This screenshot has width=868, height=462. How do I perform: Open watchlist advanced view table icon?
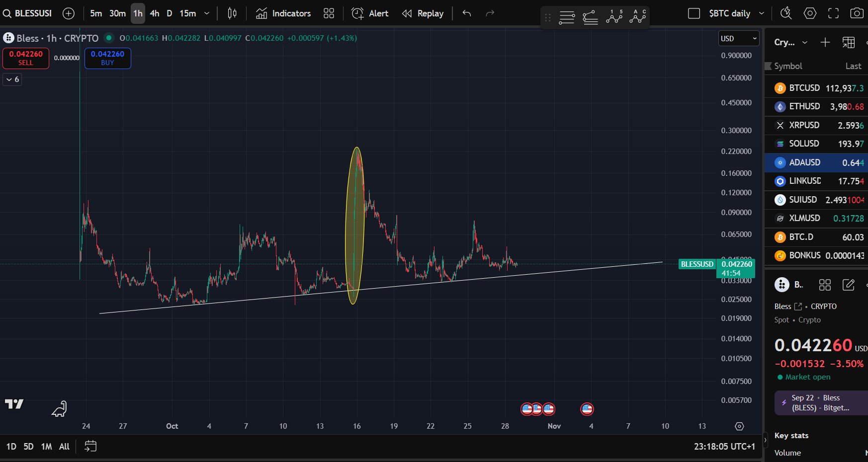849,42
